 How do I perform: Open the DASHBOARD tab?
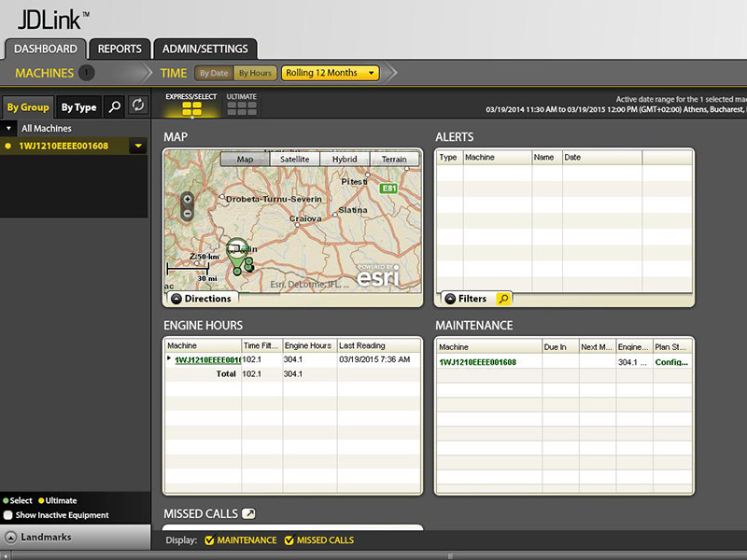point(46,49)
